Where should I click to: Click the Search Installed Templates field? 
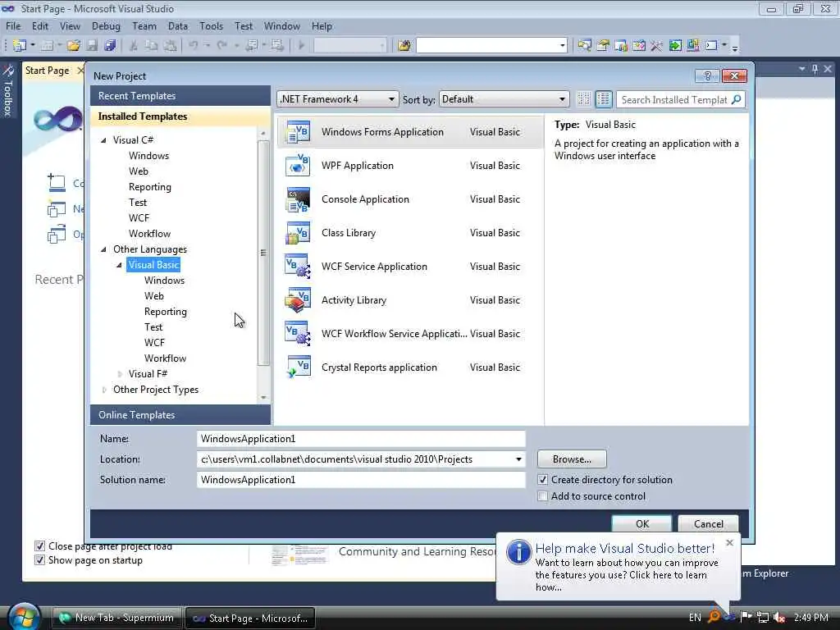point(674,99)
